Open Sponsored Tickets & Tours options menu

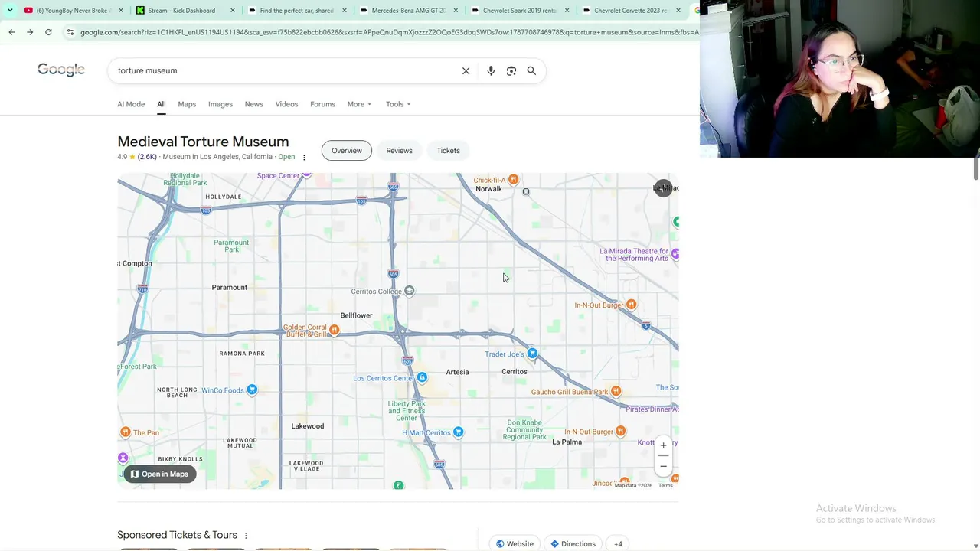[246, 536]
